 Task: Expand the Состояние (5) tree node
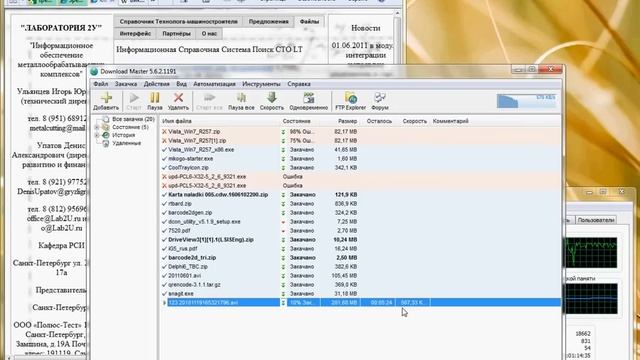97,127
